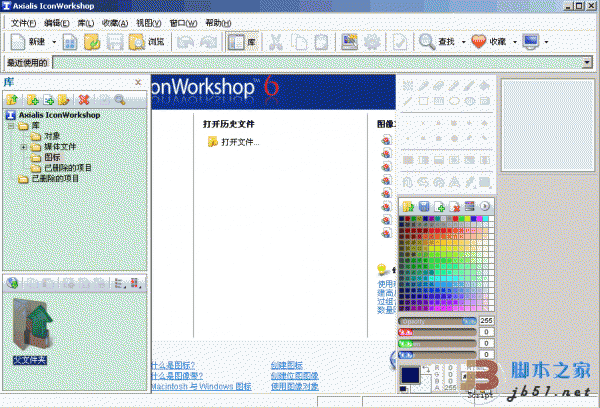This screenshot has height=408, width=600.
Task: Click the round arrow button in color panel
Action: 485,206
